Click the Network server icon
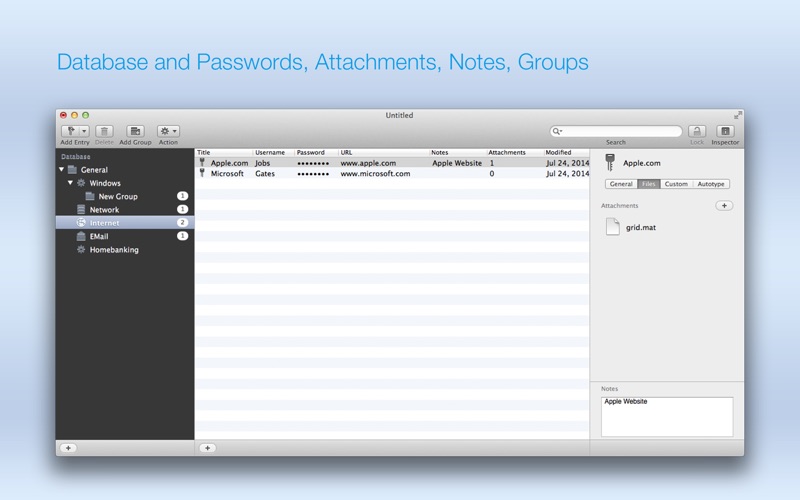The height and width of the screenshot is (500, 800). pyautogui.click(x=81, y=209)
